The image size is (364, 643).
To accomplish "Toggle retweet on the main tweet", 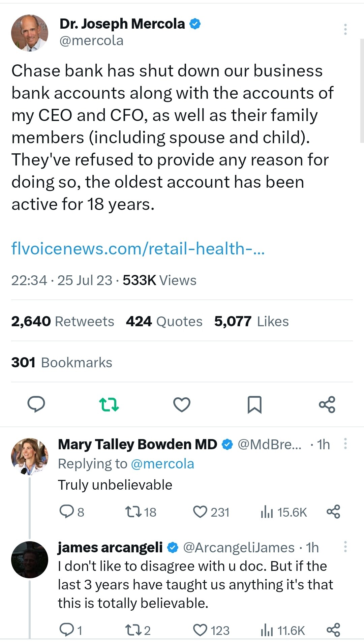I will pyautogui.click(x=109, y=404).
